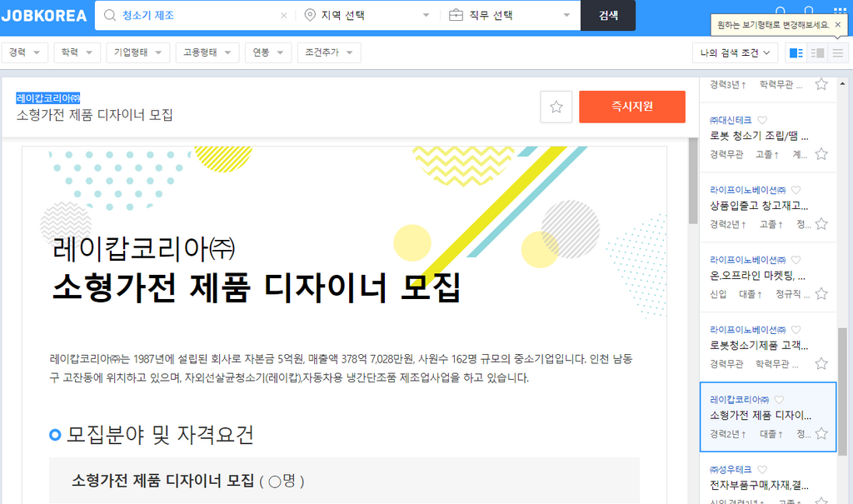Open the highlighted 레이캅코리아㈜ company link
Viewport: 853px width, 504px height.
pos(48,98)
